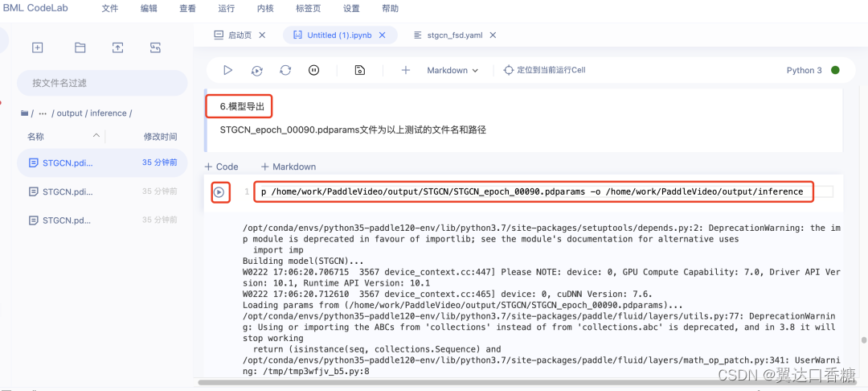868x391 pixels.
Task: Save the notebook with save icon
Action: [x=360, y=70]
